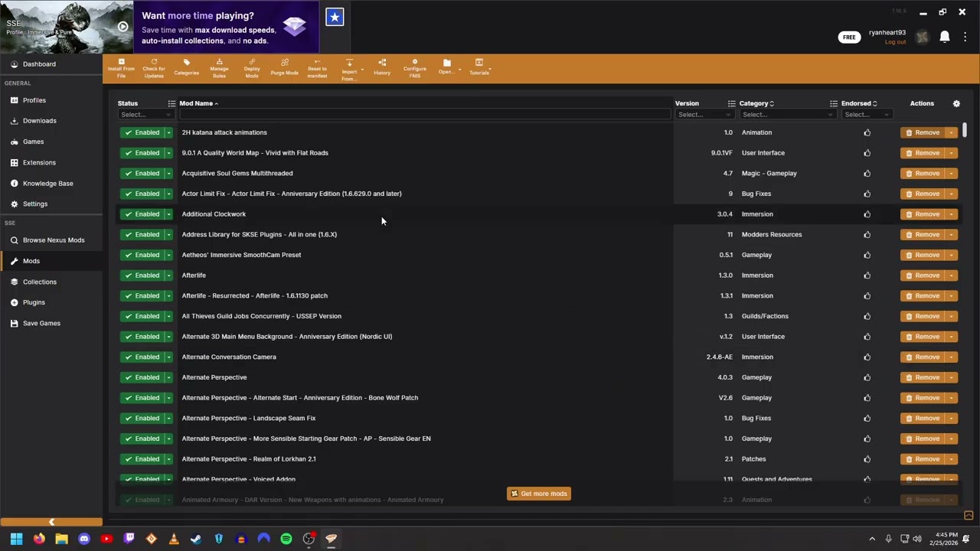Remove Additional Clockwork mod

(x=923, y=214)
